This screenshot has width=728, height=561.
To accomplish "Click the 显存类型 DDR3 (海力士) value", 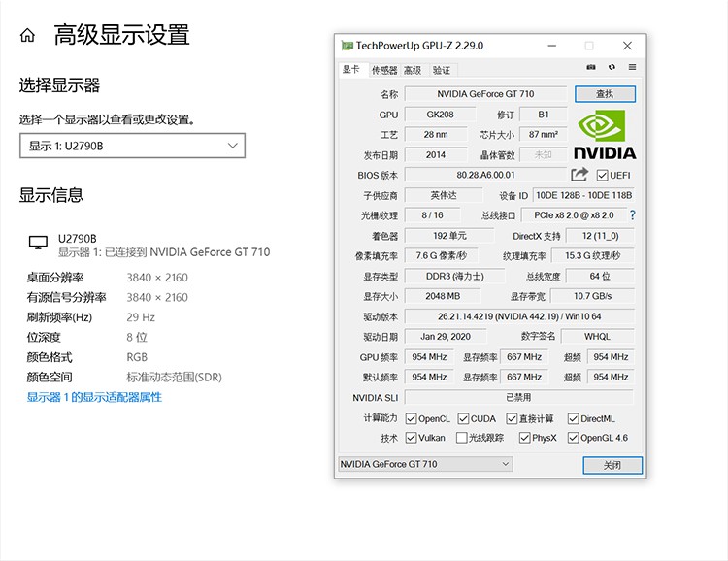I will [x=454, y=277].
